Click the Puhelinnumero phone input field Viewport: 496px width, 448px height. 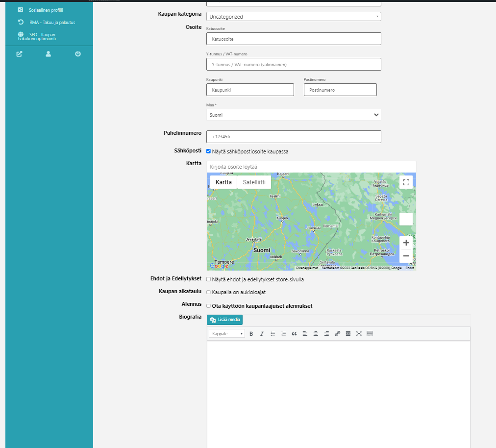294,137
